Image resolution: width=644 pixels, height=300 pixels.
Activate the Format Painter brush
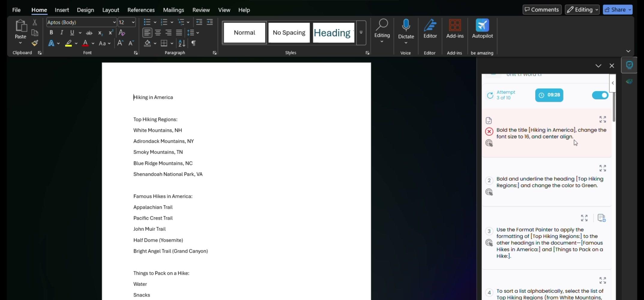coord(35,43)
